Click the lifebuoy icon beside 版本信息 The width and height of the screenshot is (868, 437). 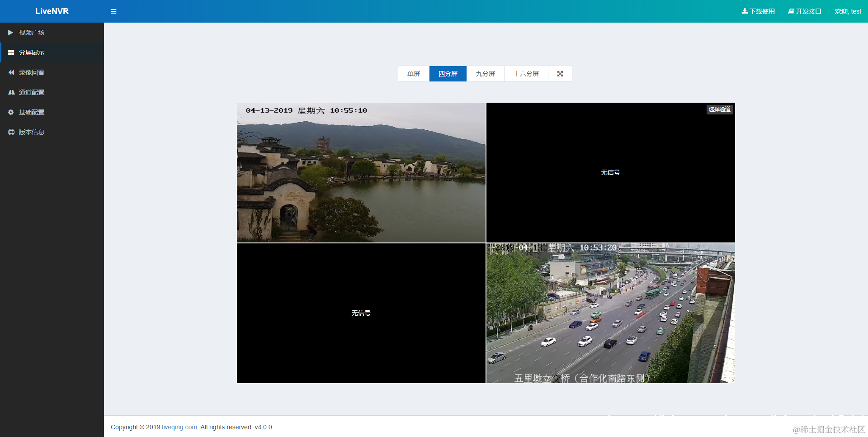click(x=11, y=132)
